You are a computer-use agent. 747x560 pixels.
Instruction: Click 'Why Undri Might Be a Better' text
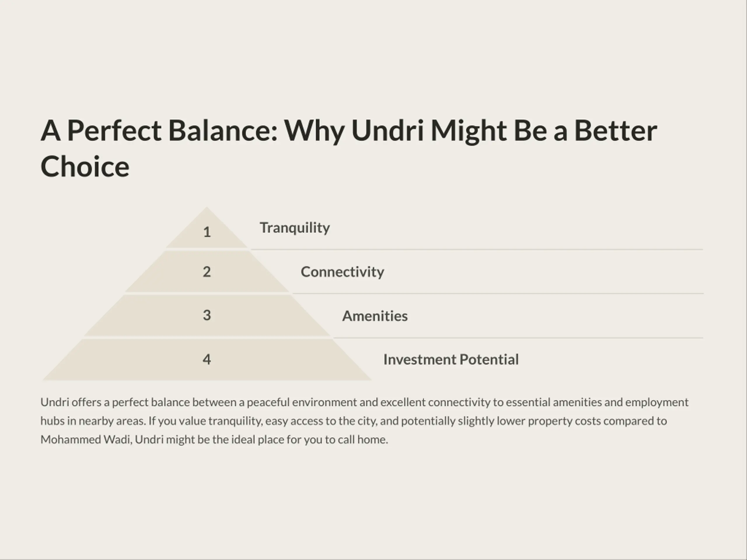tap(470, 131)
